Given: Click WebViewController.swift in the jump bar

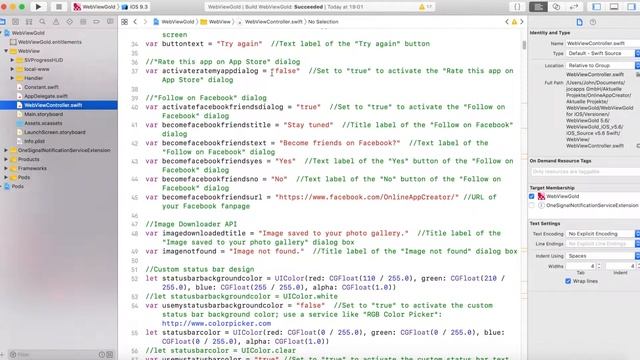Looking at the screenshot, I should click(270, 22).
